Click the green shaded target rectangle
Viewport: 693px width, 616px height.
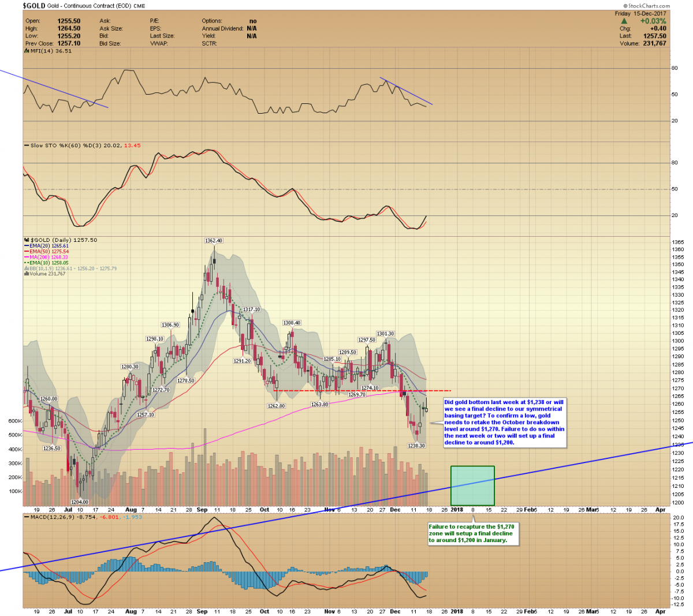click(472, 485)
